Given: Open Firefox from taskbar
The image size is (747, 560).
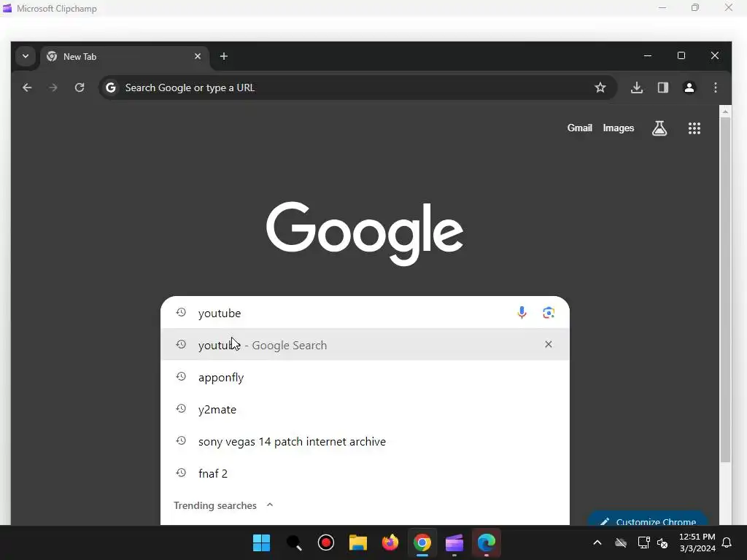Looking at the screenshot, I should click(390, 542).
